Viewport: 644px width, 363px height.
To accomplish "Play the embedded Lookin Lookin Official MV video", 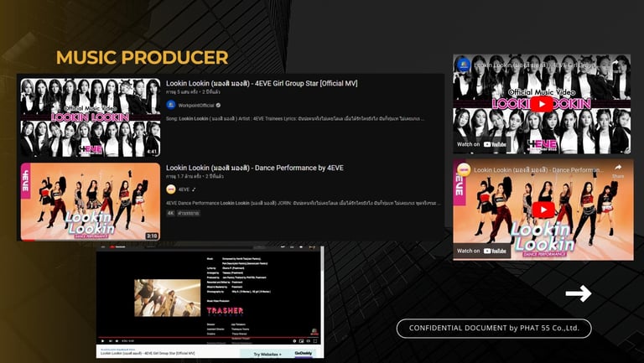I will point(542,104).
